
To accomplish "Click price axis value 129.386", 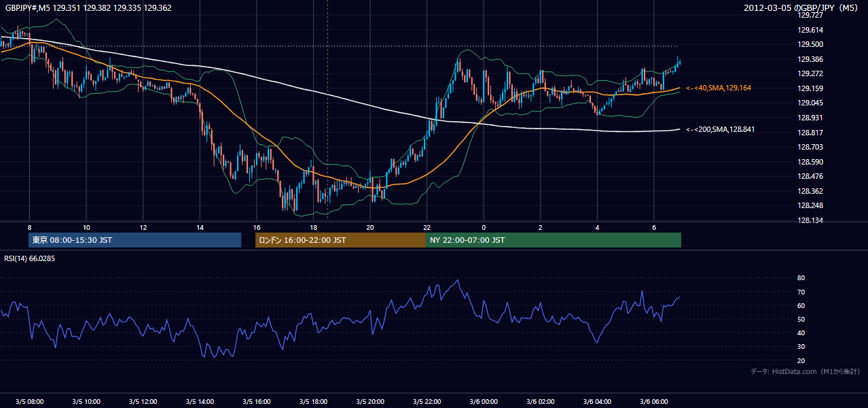I will [x=810, y=59].
